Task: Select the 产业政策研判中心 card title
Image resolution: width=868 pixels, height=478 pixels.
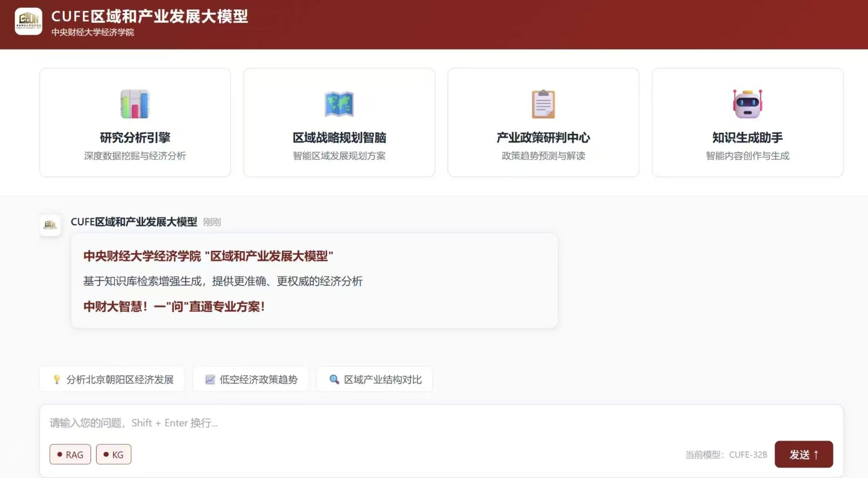Action: pos(543,138)
